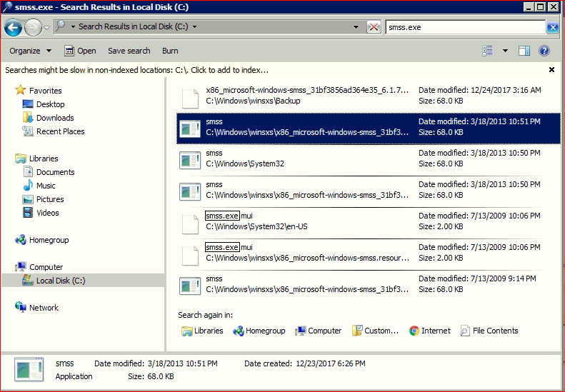Search again in Libraries

tap(202, 331)
